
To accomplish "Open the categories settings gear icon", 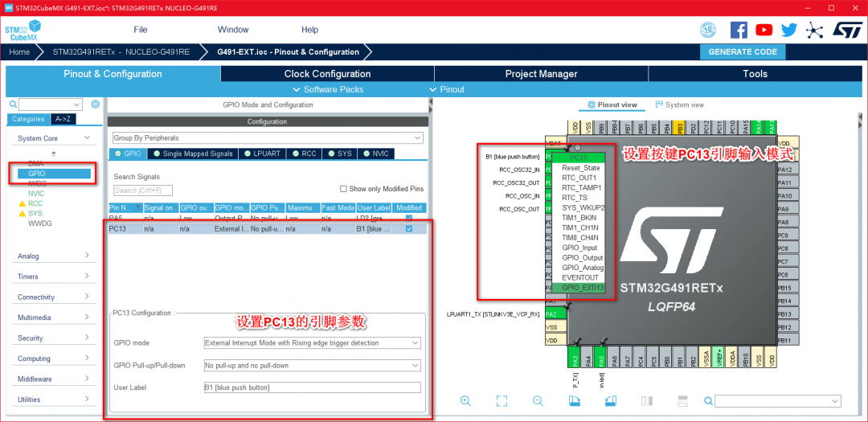I will point(95,104).
